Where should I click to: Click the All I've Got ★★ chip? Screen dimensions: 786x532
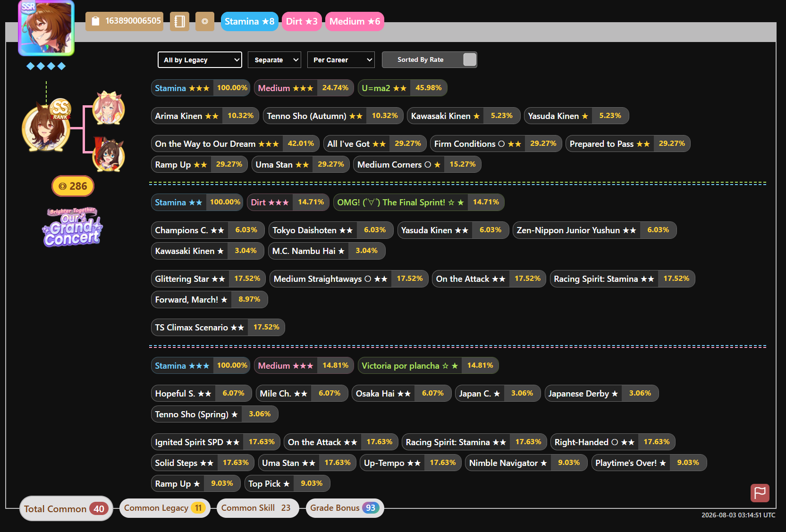click(375, 144)
